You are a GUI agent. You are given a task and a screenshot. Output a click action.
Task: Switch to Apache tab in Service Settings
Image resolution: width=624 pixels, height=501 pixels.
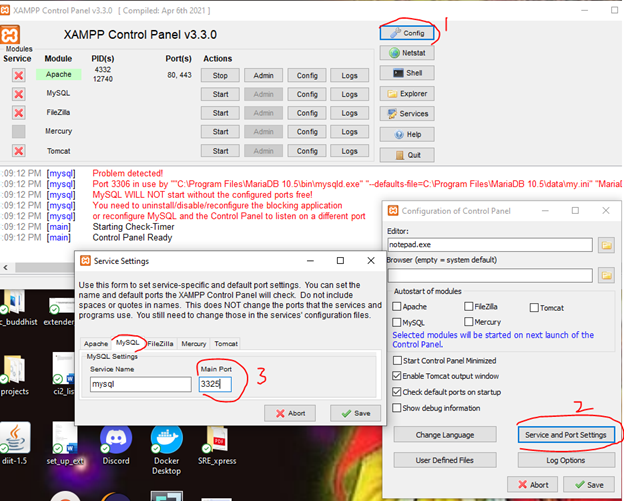pyautogui.click(x=96, y=343)
